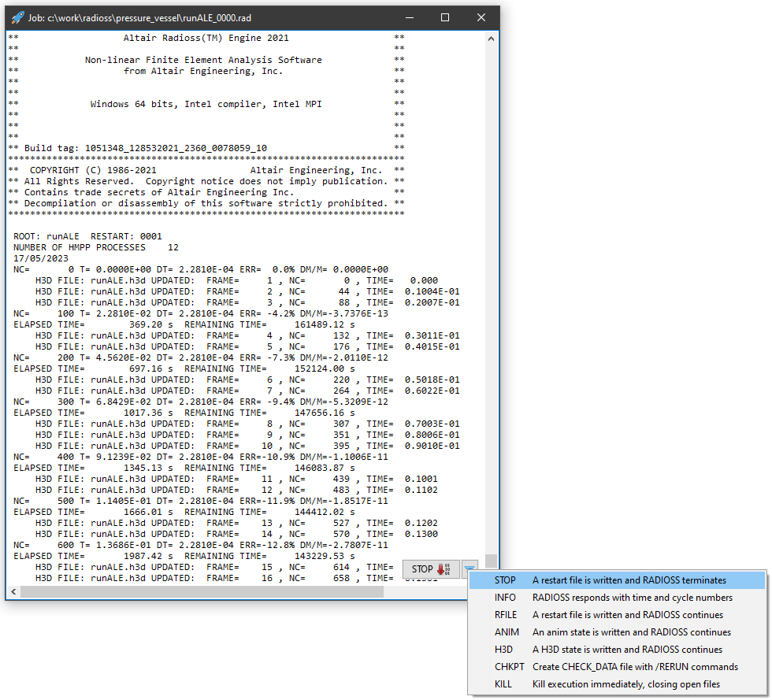
Task: Select KILL to kill execution immediately
Action: click(x=617, y=684)
